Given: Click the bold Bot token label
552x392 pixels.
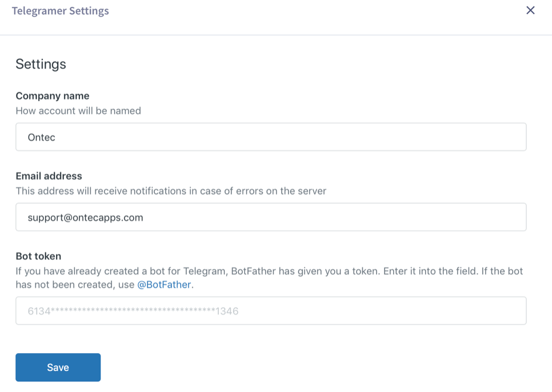Looking at the screenshot, I should (x=38, y=256).
